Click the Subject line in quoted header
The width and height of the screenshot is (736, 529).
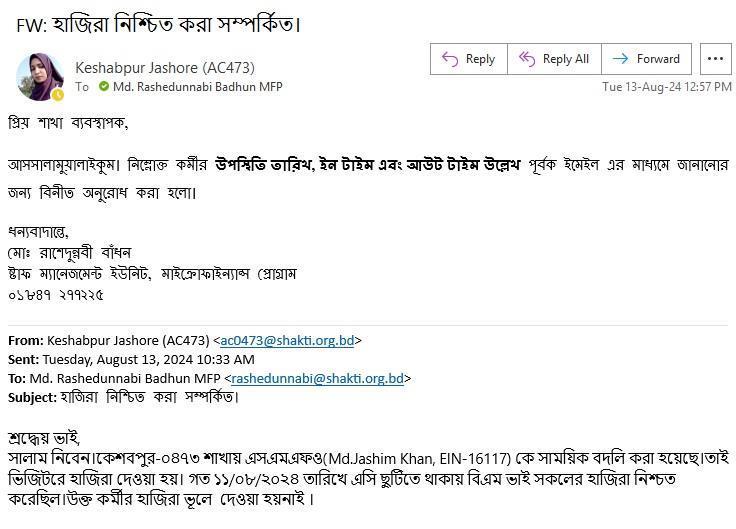123,397
